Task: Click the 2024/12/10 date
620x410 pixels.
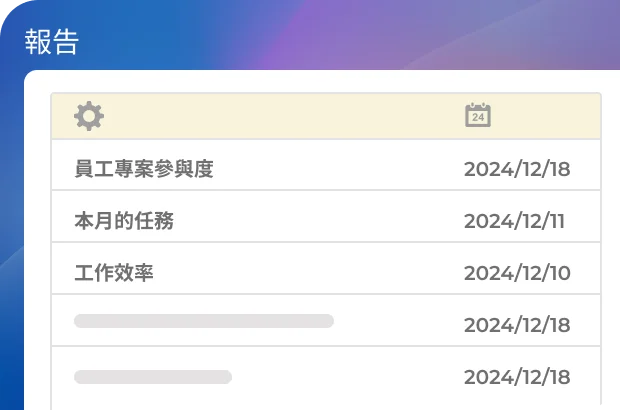Action: tap(516, 273)
